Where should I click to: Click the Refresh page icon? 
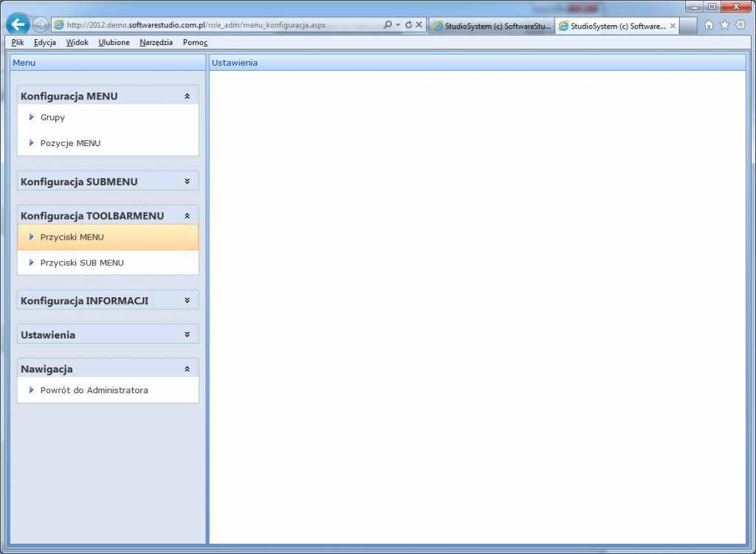pos(408,25)
